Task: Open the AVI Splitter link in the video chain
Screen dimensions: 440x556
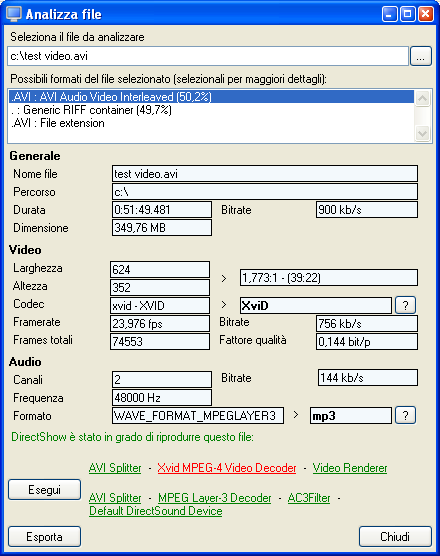Action: pyautogui.click(x=115, y=468)
